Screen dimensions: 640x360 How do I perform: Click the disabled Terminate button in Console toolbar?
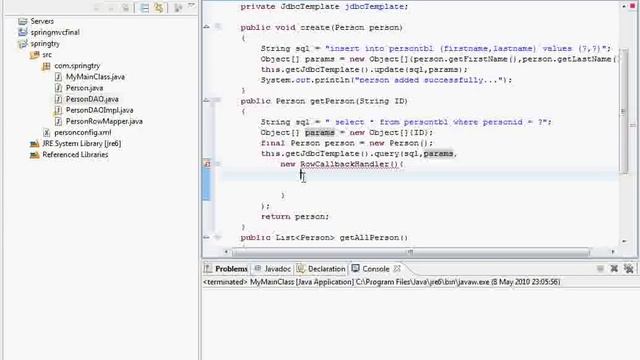(x=600, y=269)
